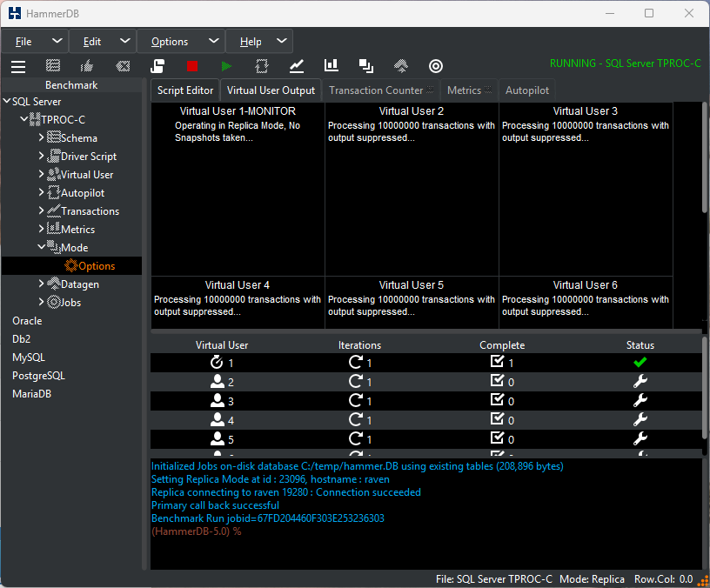Expand the Metrics tree node
Viewport: 710px width, 588px height.
point(41,229)
